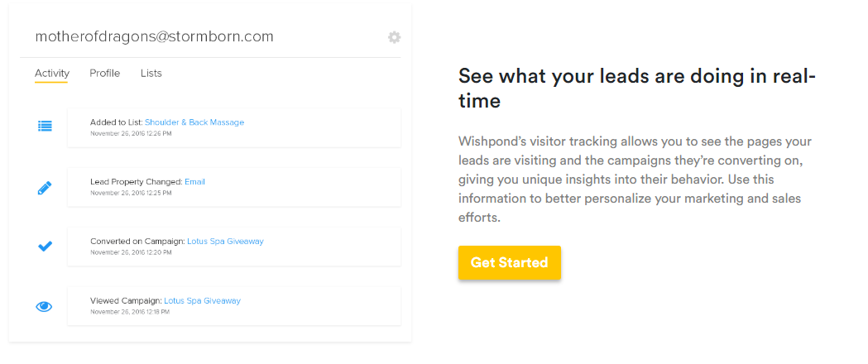Open the Profile tab

coord(105,74)
